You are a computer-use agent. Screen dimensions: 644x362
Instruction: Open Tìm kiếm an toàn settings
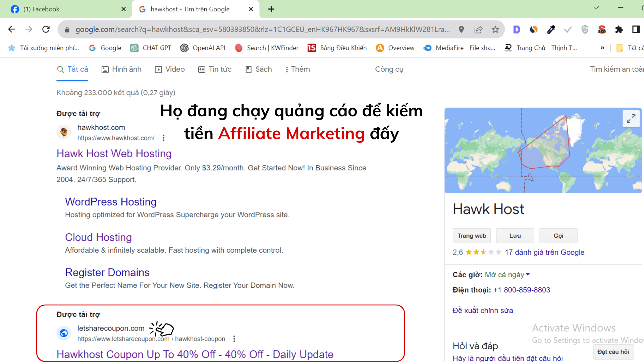(x=616, y=69)
